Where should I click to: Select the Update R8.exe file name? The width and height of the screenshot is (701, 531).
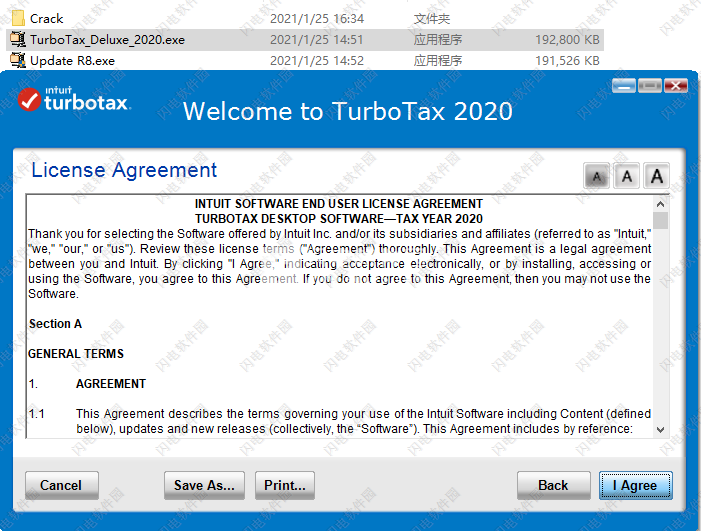click(72, 60)
